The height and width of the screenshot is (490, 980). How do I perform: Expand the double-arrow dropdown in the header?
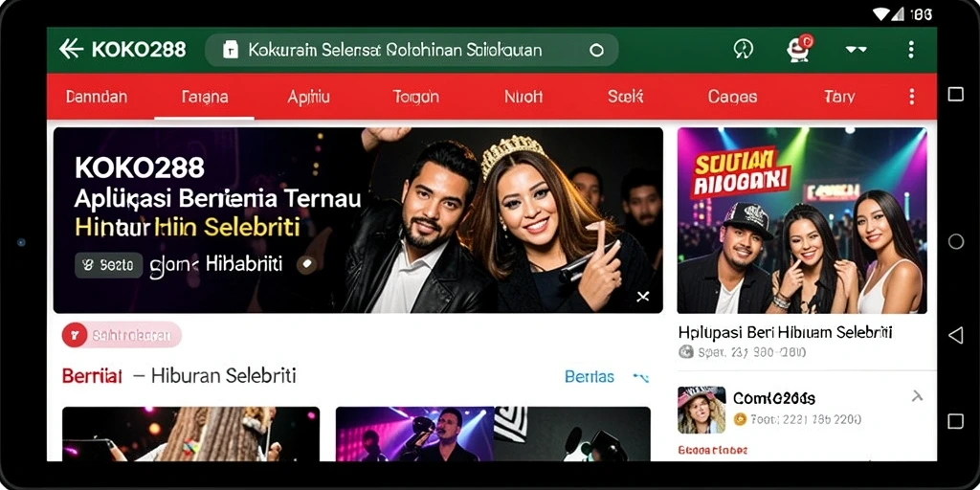point(856,50)
